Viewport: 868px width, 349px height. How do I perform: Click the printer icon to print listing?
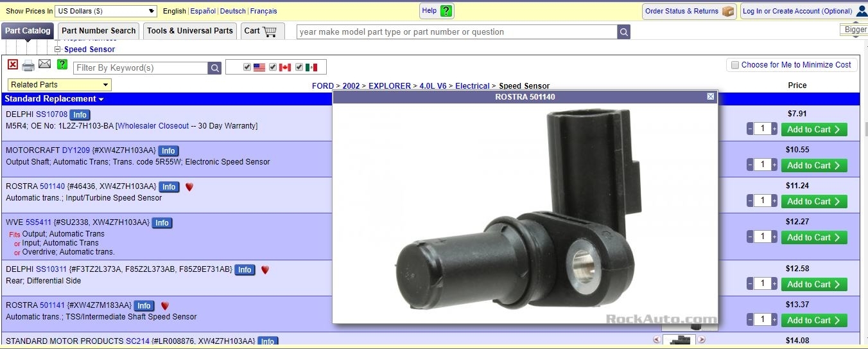(x=28, y=65)
